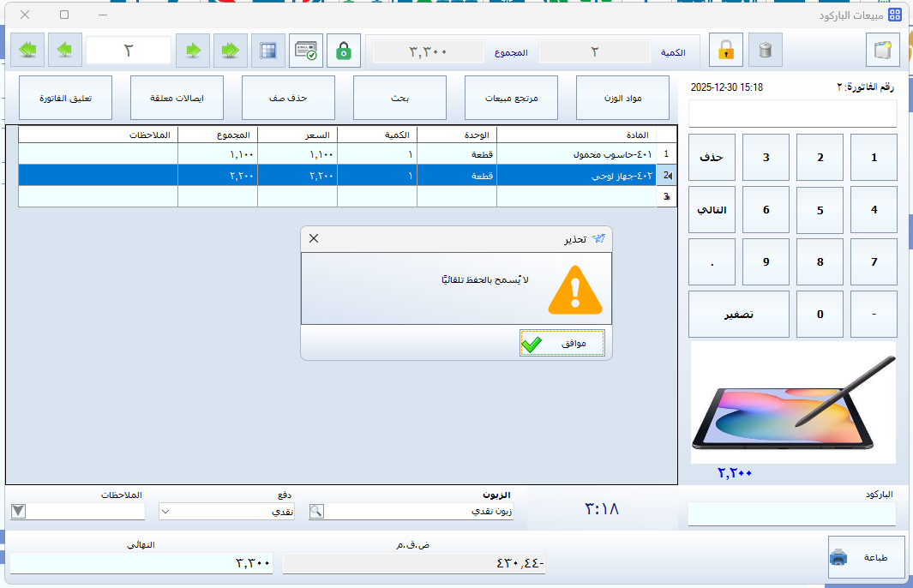Viewport: 913px width, 588px height.
Task: Click the حذف صف delete row button
Action: pyautogui.click(x=288, y=98)
